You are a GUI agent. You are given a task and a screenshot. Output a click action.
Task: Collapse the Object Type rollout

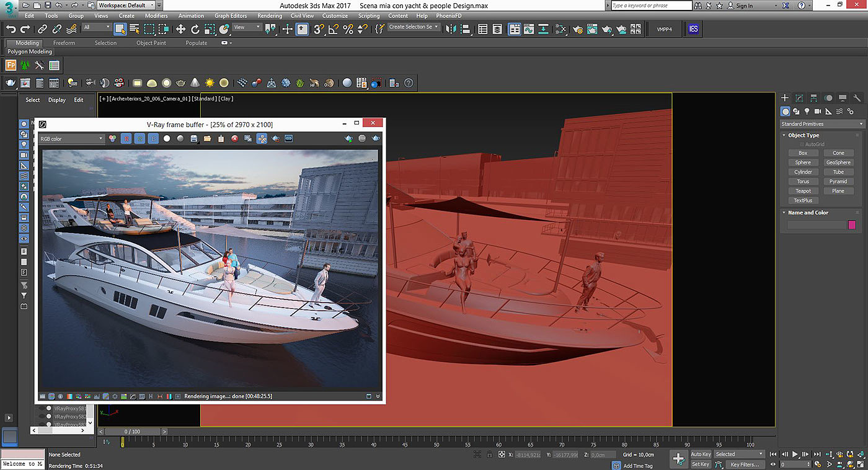pos(804,135)
